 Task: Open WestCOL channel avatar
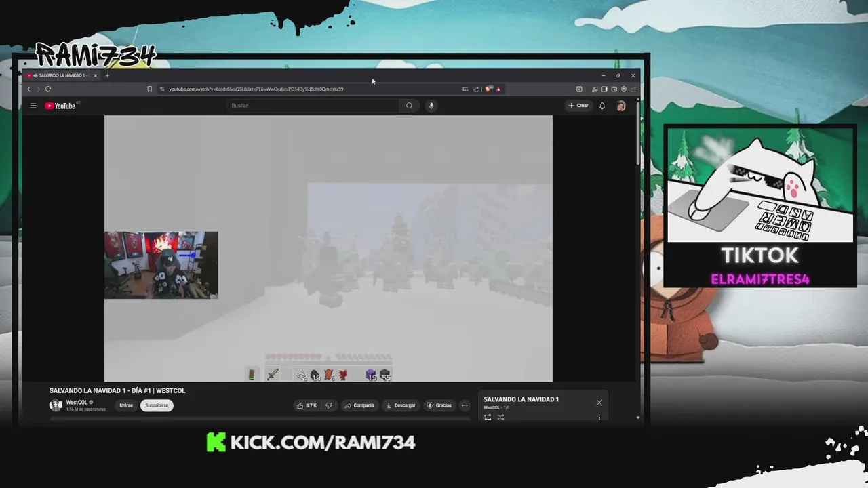point(56,405)
